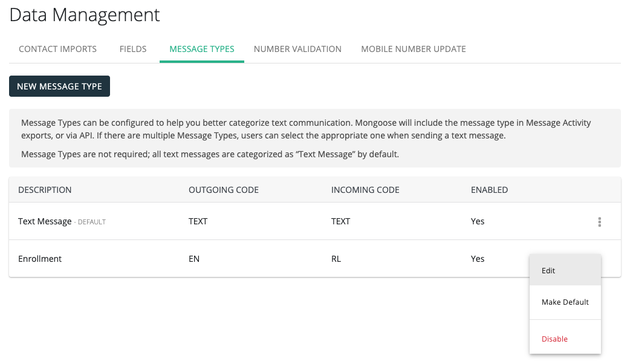
Task: Click the Enabled Yes value for Enrollment
Action: (x=478, y=259)
